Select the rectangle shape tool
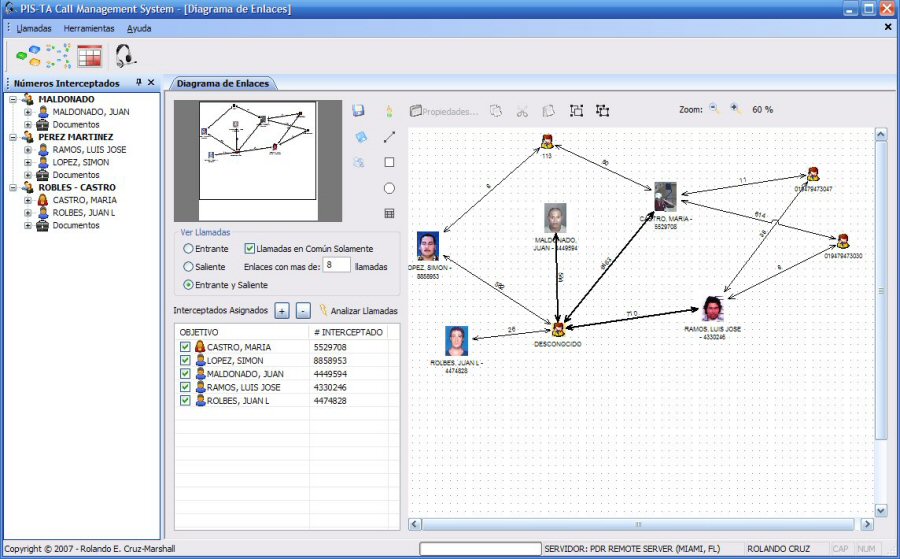 point(389,162)
